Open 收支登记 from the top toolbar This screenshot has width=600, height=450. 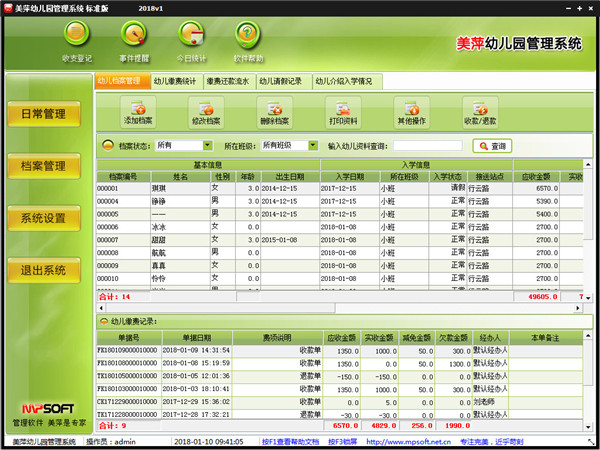coord(79,37)
